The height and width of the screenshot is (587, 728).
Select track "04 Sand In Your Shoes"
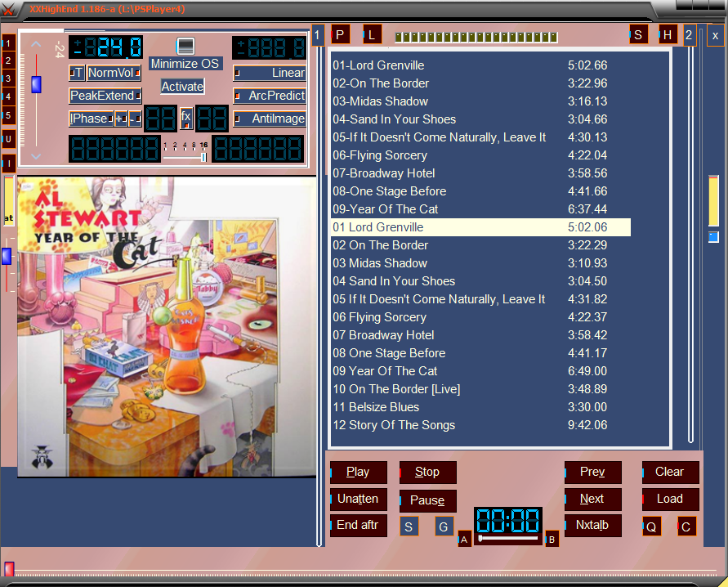point(480,281)
